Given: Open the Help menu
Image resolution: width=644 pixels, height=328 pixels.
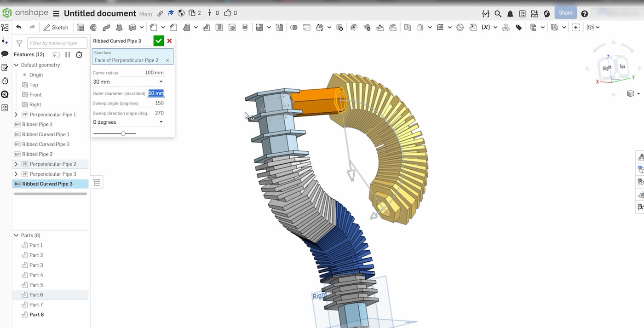Looking at the screenshot, I should (584, 13).
